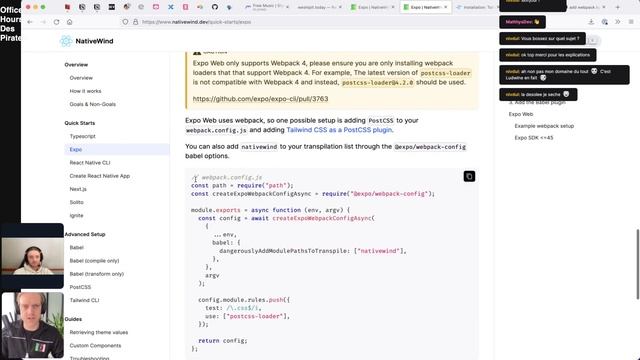Click the page vertical scrollbar thumb

638,264
